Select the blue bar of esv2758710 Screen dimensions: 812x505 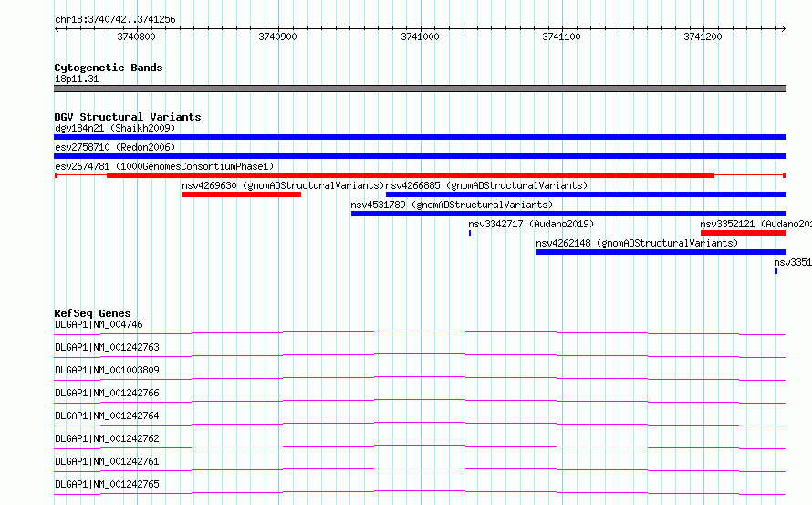pyautogui.click(x=420, y=156)
